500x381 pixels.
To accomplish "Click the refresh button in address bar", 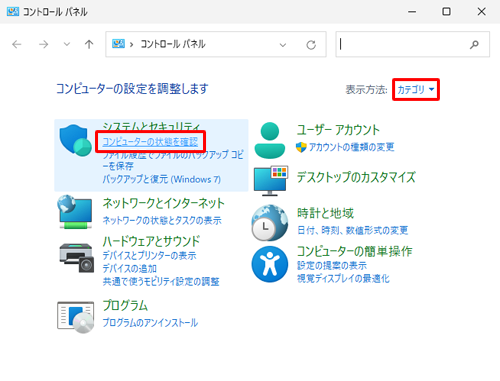I will (311, 45).
